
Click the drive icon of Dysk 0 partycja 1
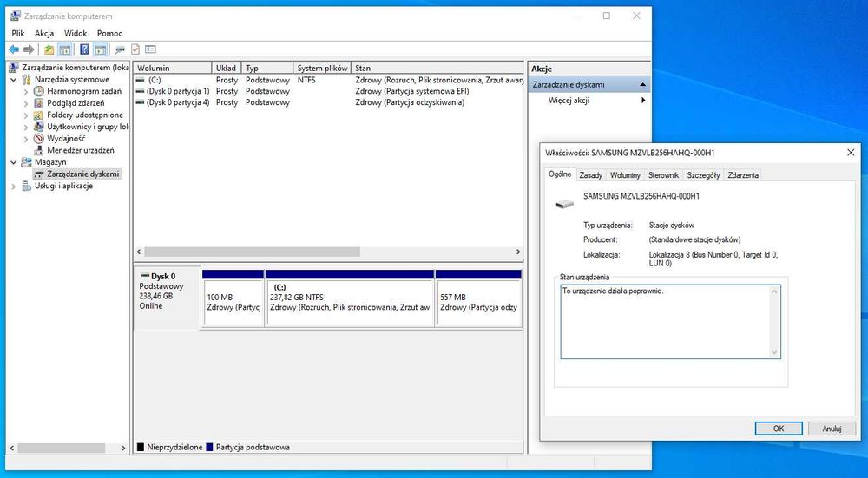point(141,91)
